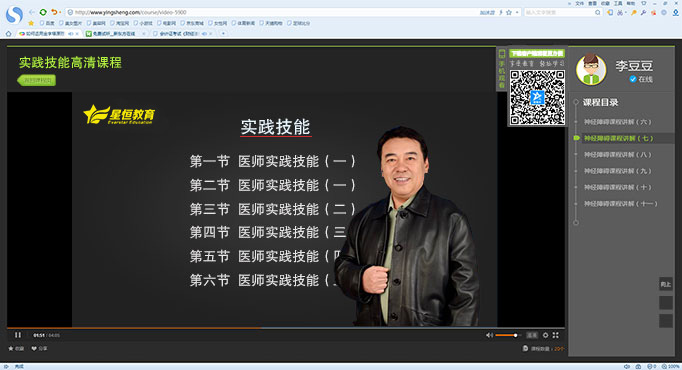This screenshot has height=370, width=682.
Task: Click the orange key password icon
Action: pos(634,13)
